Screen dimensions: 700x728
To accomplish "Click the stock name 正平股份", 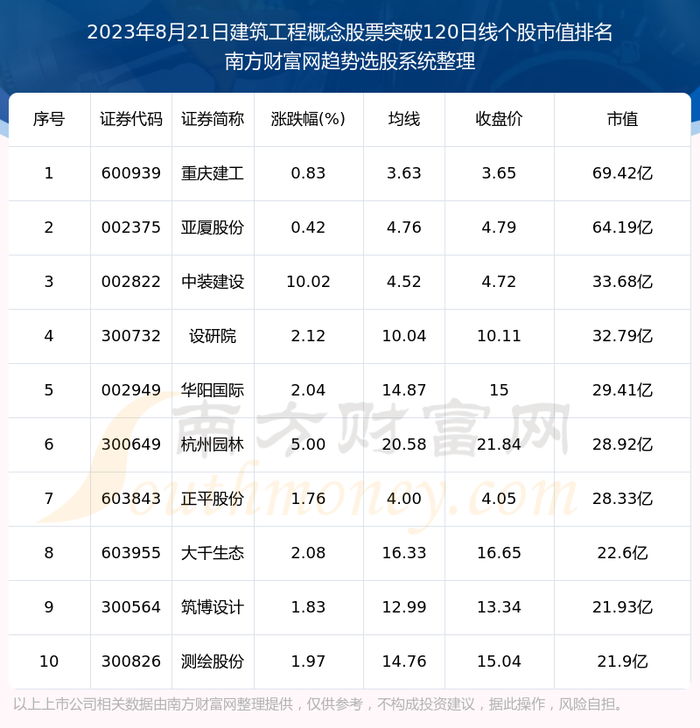I will click(x=213, y=499).
